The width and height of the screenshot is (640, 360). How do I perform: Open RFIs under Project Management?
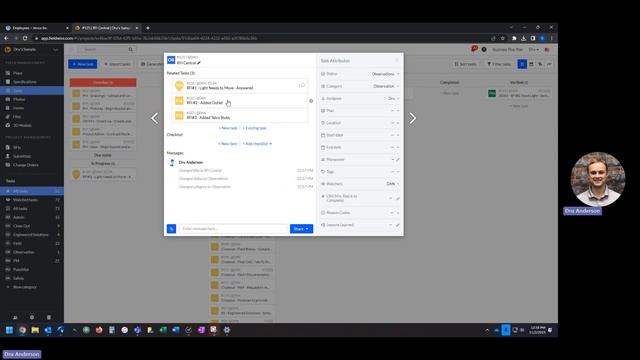coord(17,147)
